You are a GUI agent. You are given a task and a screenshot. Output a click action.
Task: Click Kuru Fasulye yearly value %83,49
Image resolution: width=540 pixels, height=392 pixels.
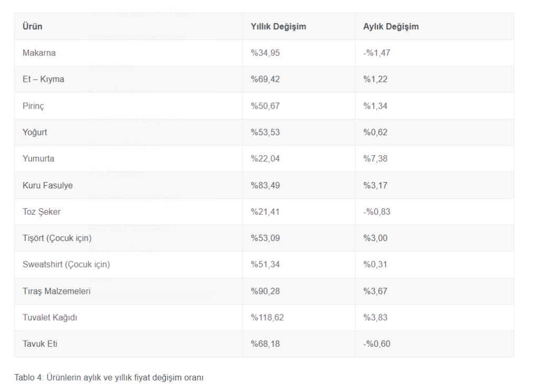(x=265, y=186)
